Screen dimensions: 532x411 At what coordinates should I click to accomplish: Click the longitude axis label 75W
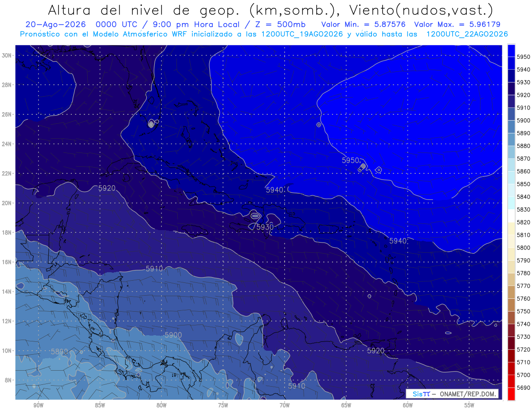pos(223,405)
